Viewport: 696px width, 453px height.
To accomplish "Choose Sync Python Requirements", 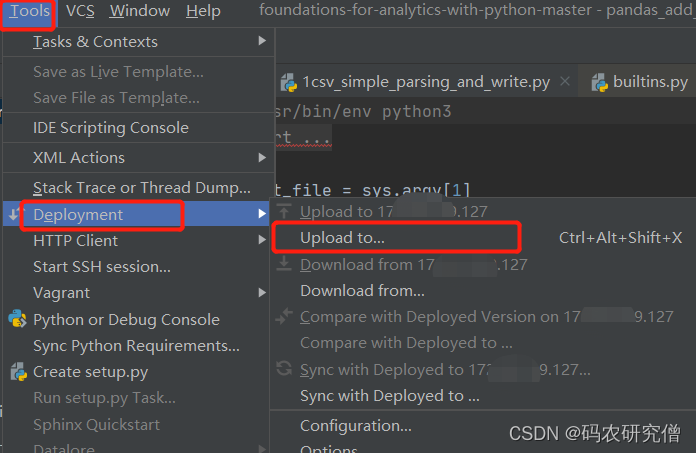I will pos(136,346).
